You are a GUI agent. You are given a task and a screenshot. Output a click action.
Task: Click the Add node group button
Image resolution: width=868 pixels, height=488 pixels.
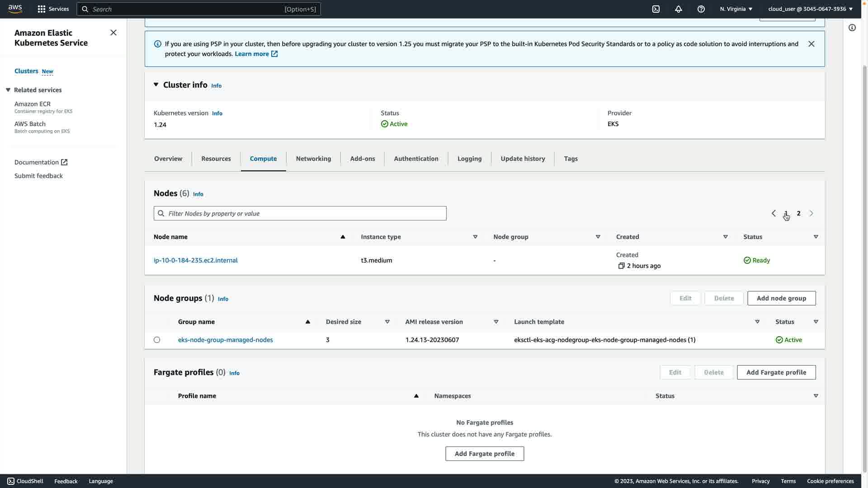click(x=781, y=298)
